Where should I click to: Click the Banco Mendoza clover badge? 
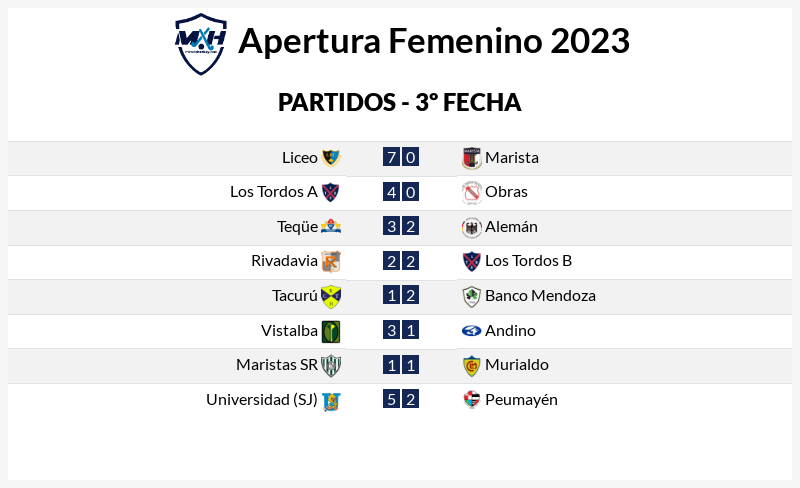pyautogui.click(x=471, y=296)
